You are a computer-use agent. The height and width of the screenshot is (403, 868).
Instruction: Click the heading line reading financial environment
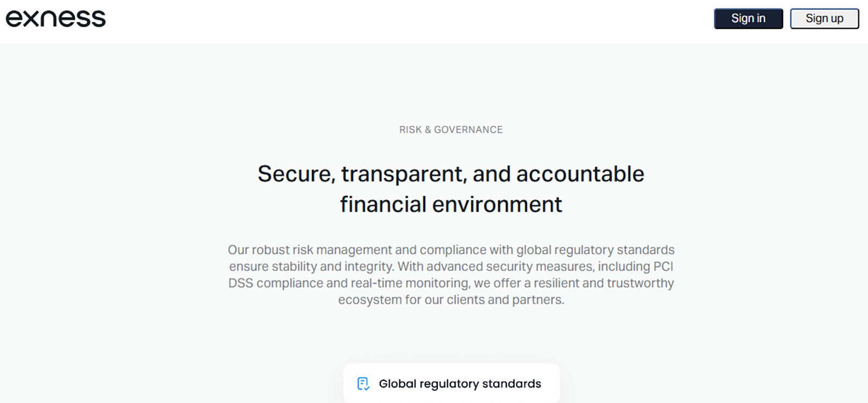[451, 205]
